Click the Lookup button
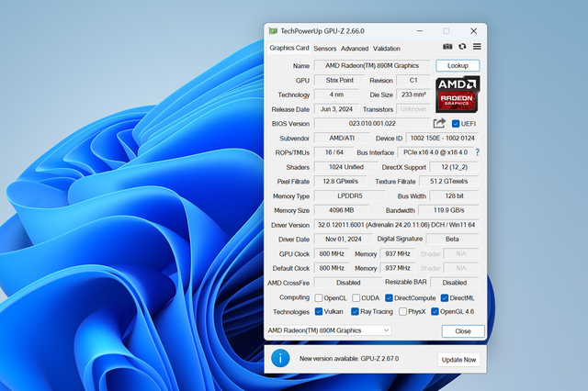Screen dimensions: 588x391 pyautogui.click(x=458, y=65)
